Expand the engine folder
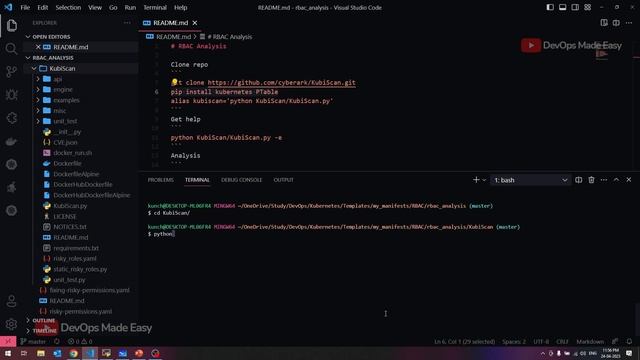Image resolution: width=640 pixels, height=360 pixels. pos(38,89)
